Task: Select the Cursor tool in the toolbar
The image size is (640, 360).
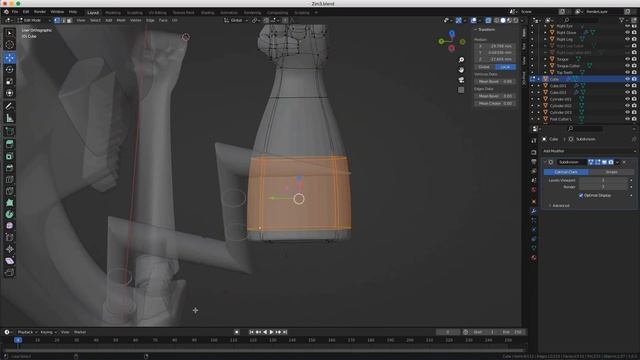Action: point(9,44)
